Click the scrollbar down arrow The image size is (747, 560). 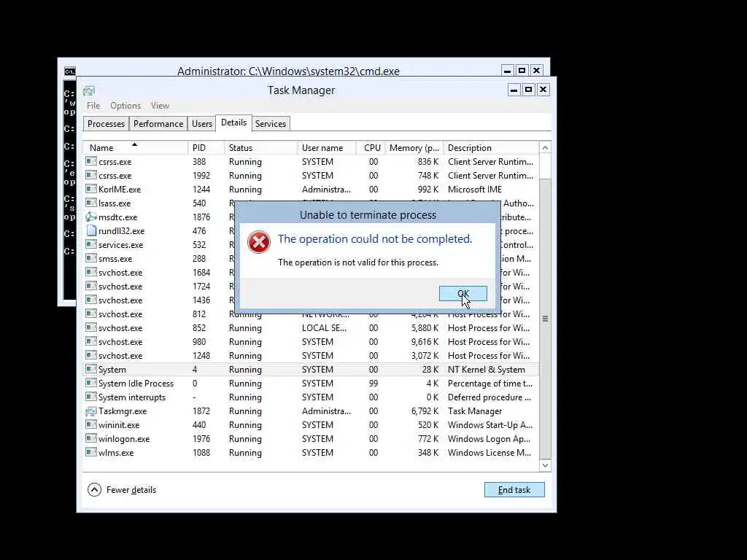[545, 465]
